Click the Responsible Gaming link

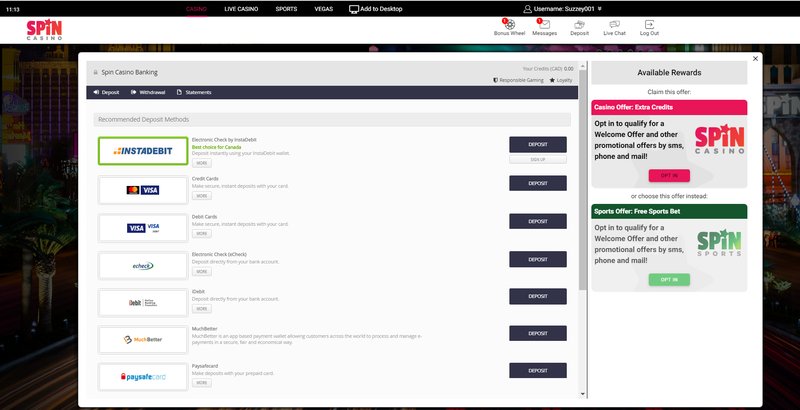coord(521,80)
